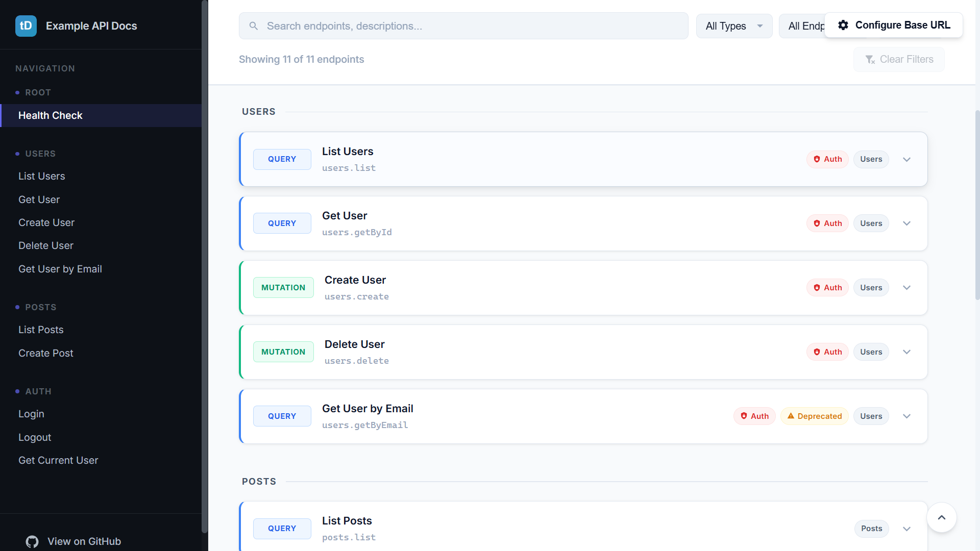This screenshot has height=551, width=980.
Task: Open Login in sidebar
Action: (101, 414)
